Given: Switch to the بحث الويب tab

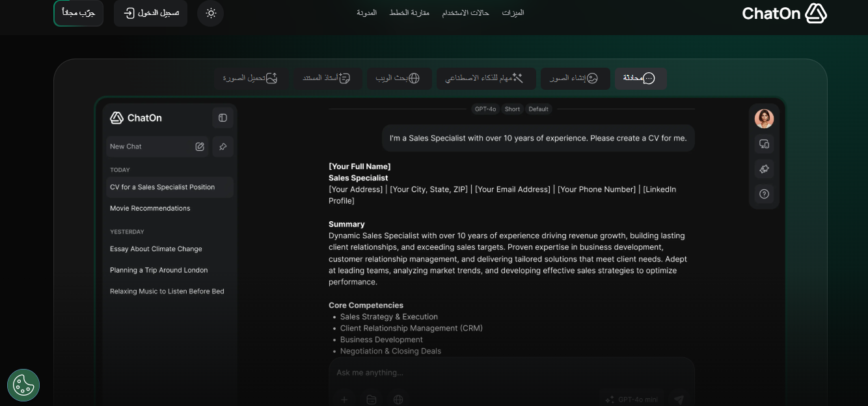Looking at the screenshot, I should pyautogui.click(x=398, y=79).
